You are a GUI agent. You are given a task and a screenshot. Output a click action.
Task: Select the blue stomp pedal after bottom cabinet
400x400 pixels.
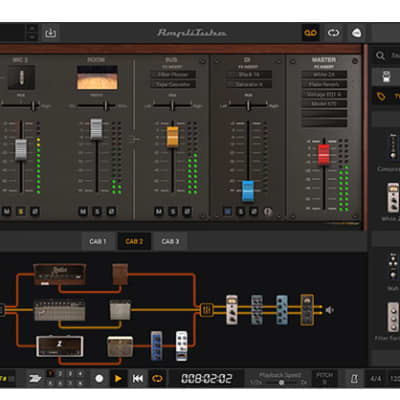point(156,346)
